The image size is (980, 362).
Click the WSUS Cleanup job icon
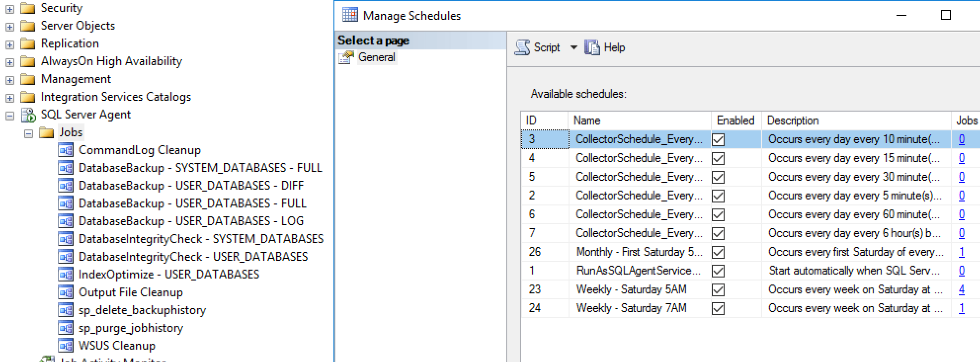tap(66, 346)
